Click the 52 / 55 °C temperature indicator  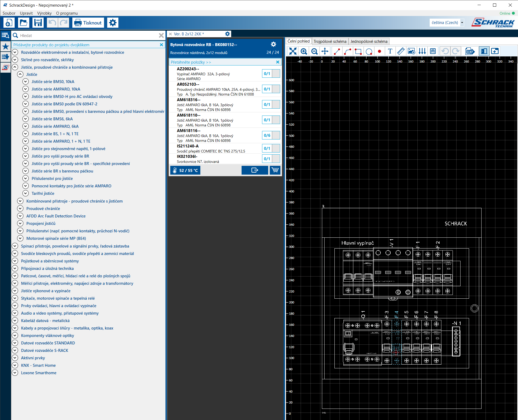pyautogui.click(x=185, y=170)
